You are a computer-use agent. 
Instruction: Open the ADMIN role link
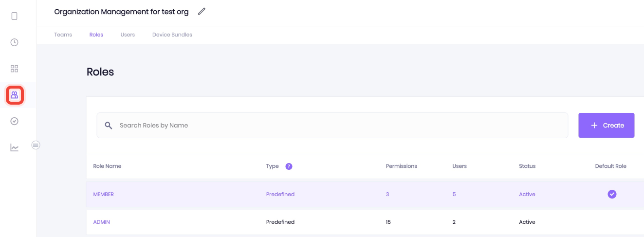click(102, 222)
